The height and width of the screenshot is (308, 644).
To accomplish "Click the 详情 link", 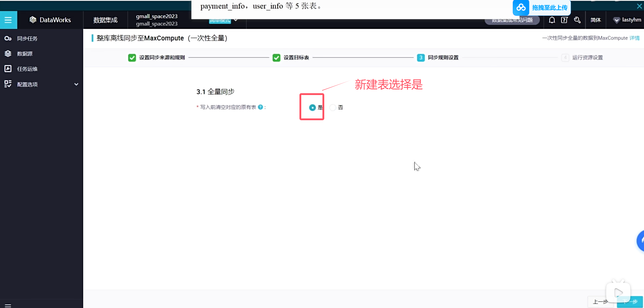I will point(634,38).
